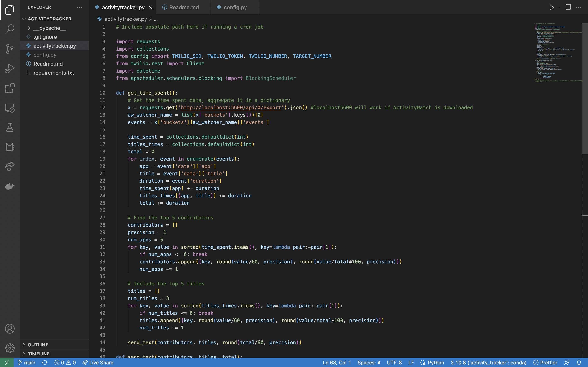Expand the __pycache__ folder
This screenshot has height=367, width=588.
50,28
